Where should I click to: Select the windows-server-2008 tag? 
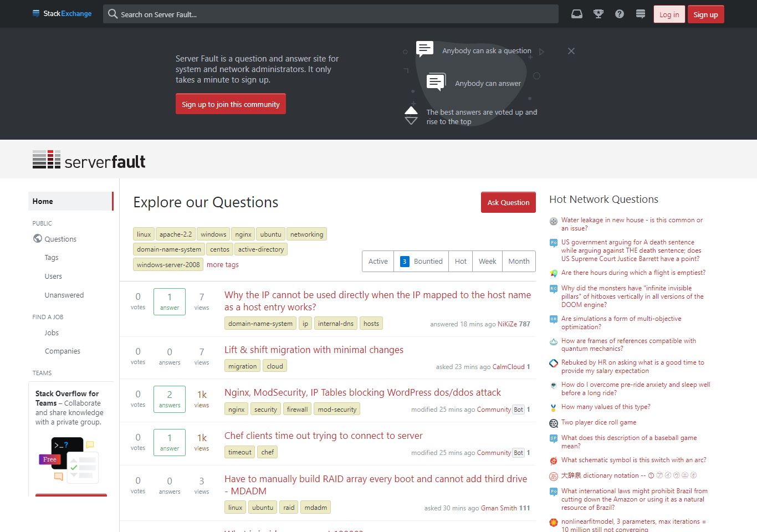coord(168,265)
